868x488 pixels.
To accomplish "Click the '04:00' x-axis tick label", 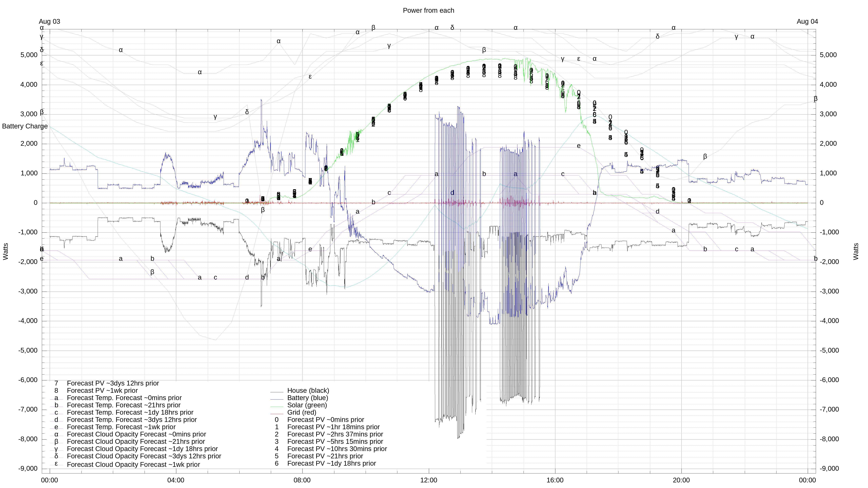I will tap(176, 480).
